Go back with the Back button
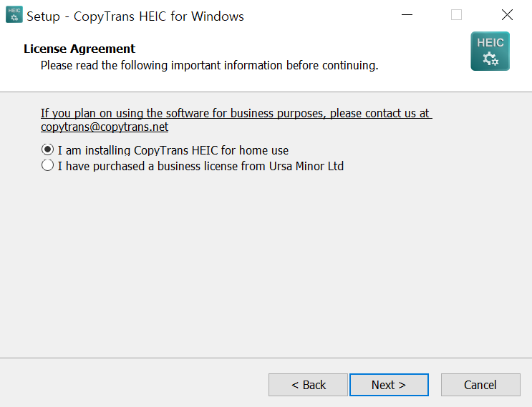This screenshot has width=532, height=407. pos(308,385)
